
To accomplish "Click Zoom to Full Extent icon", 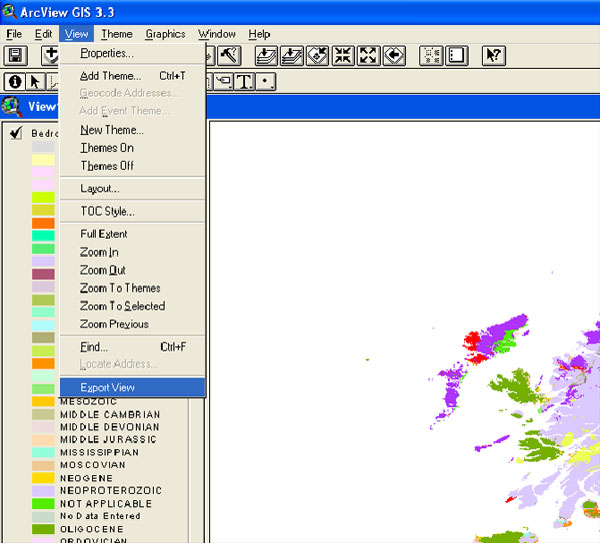I will 266,55.
